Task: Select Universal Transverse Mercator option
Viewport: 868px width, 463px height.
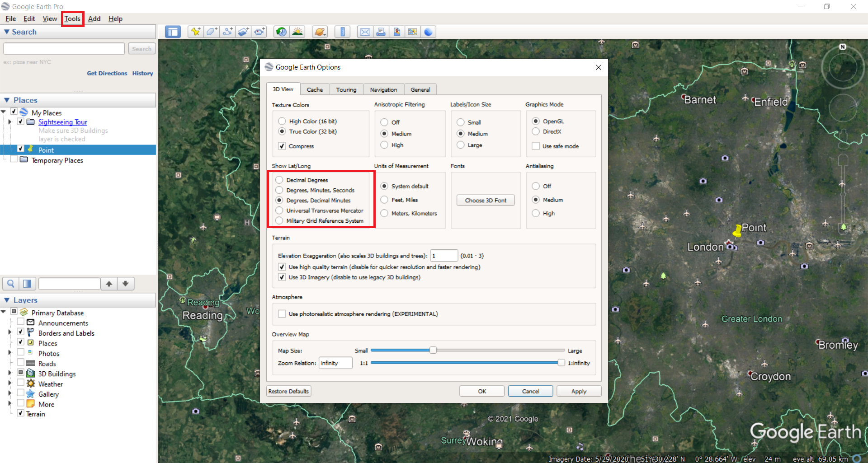Action: point(279,210)
